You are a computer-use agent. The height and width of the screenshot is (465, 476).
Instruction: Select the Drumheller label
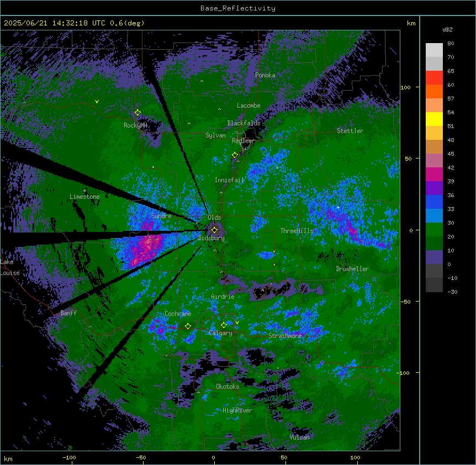pyautogui.click(x=352, y=269)
